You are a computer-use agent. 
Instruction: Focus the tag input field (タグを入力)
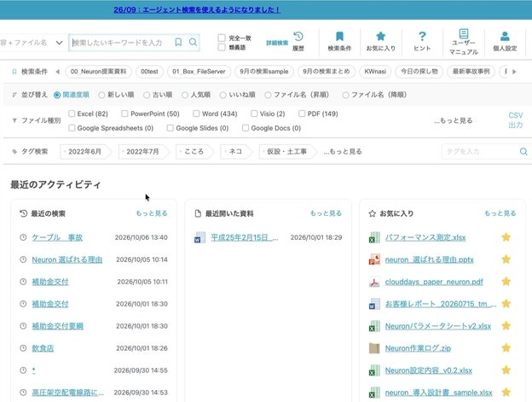pyautogui.click(x=480, y=151)
